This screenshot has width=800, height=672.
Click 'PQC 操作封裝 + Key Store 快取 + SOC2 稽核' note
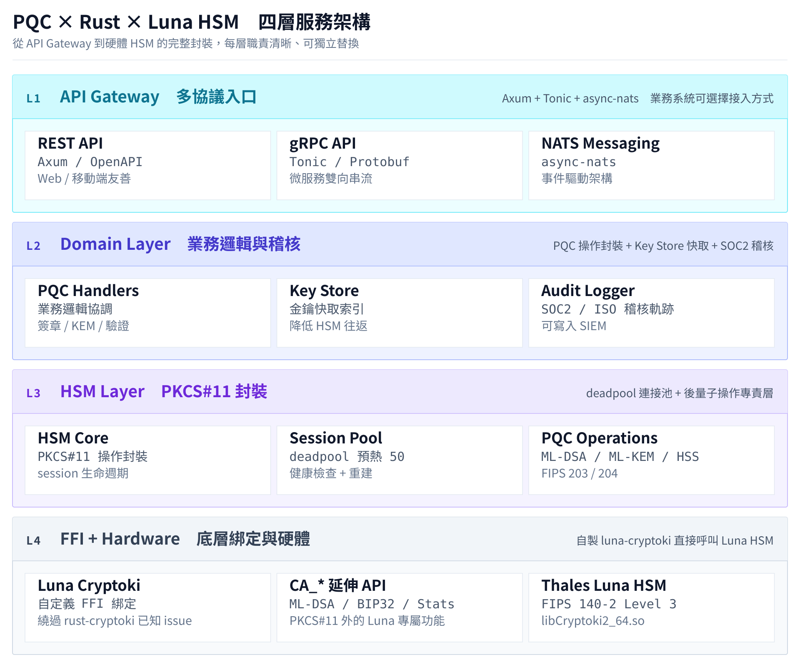click(663, 246)
